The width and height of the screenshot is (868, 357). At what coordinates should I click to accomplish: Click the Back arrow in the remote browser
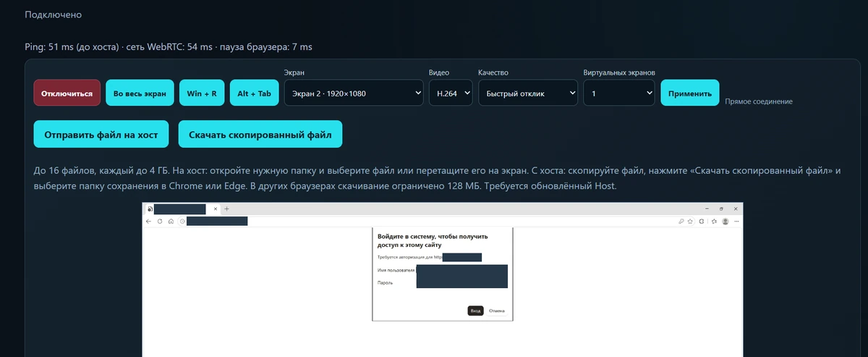(148, 222)
